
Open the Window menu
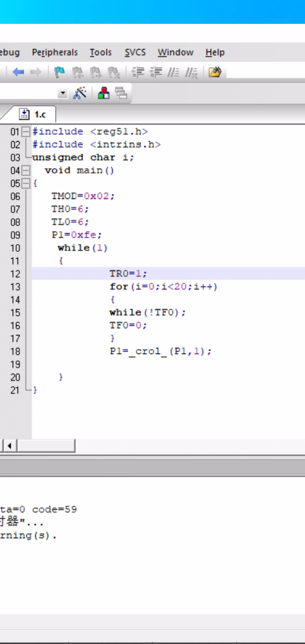click(175, 53)
